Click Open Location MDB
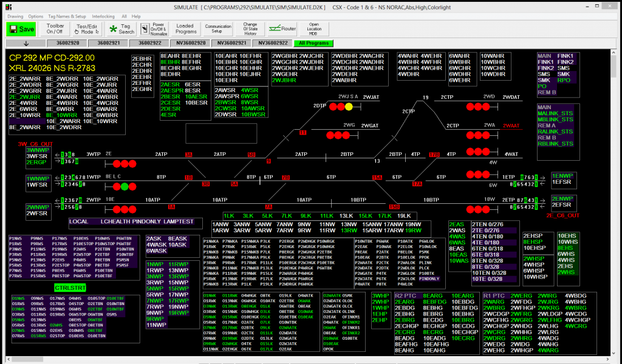Image resolution: width=622 pixels, height=364 pixels. [314, 29]
